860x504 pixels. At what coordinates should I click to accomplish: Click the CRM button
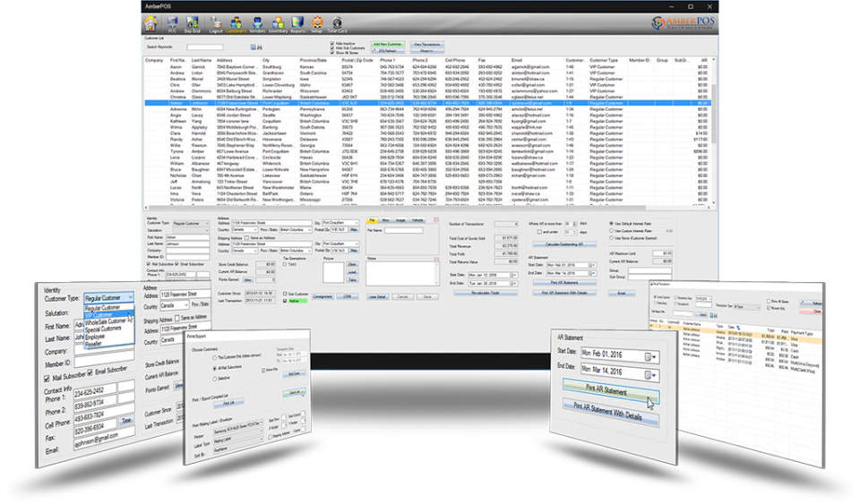tap(348, 297)
